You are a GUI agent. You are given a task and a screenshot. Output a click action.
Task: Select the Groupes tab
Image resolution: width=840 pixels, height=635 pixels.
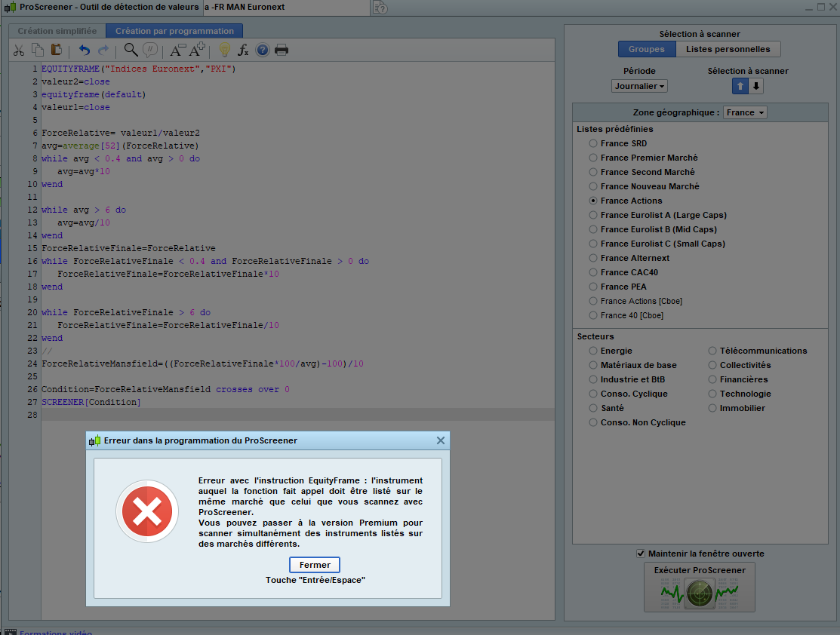[x=647, y=49]
